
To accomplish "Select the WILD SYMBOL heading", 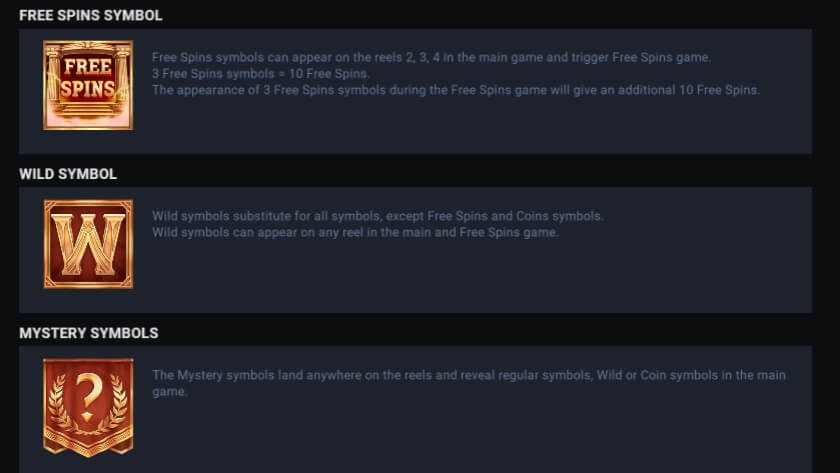I will point(68,174).
